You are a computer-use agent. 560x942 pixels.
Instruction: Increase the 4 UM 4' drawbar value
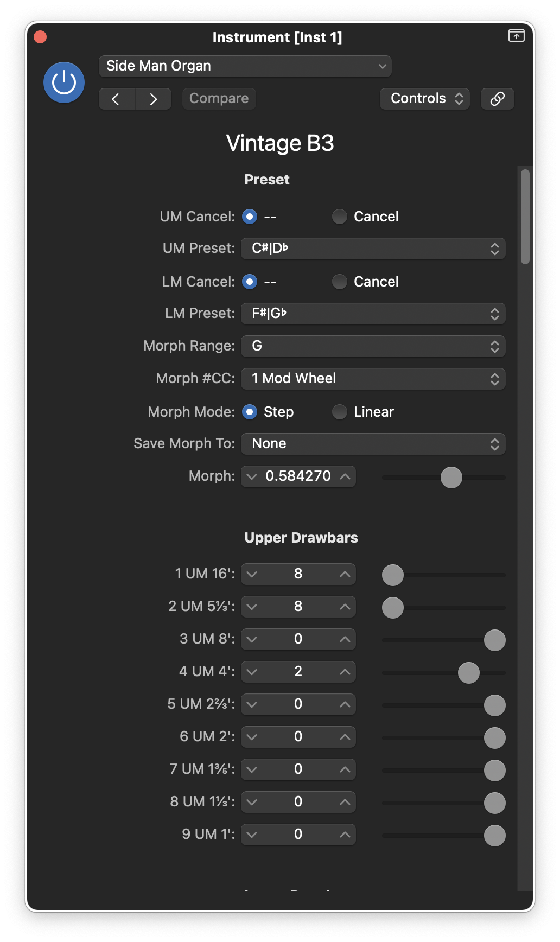[345, 672]
